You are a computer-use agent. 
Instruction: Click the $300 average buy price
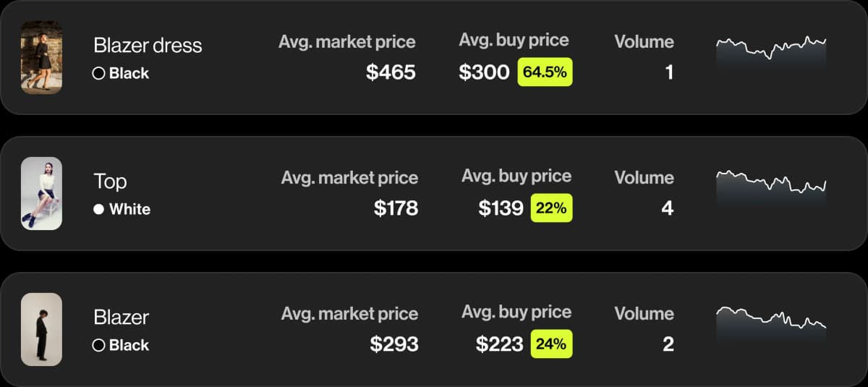click(x=484, y=72)
